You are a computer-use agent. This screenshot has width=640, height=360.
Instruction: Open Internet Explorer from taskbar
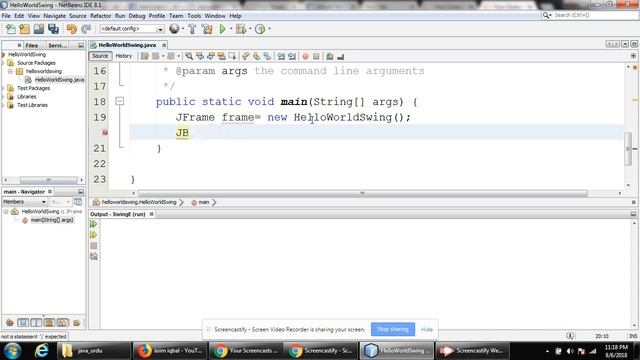click(x=41, y=351)
